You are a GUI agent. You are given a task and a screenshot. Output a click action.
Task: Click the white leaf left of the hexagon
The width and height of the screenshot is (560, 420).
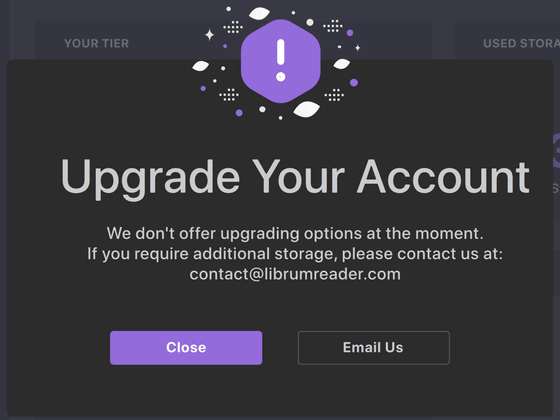pos(200,66)
